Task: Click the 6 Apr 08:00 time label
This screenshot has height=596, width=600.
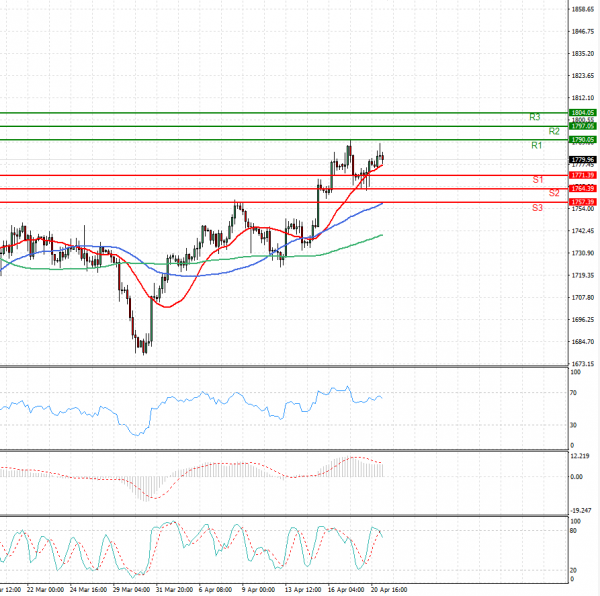Action: pos(215,590)
